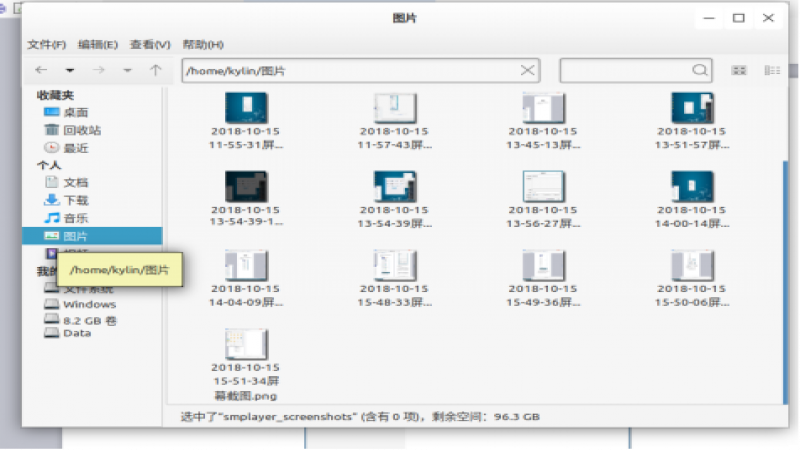Viewport: 800px width, 450px height.
Task: Open the 8.2 GB 卷 volume
Action: tap(89, 320)
